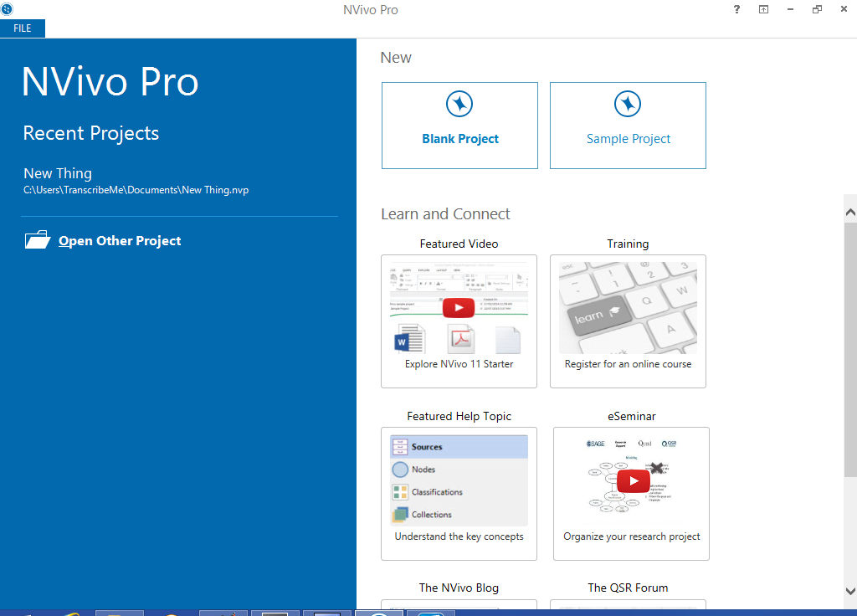Create a new Blank Project

pyautogui.click(x=459, y=139)
